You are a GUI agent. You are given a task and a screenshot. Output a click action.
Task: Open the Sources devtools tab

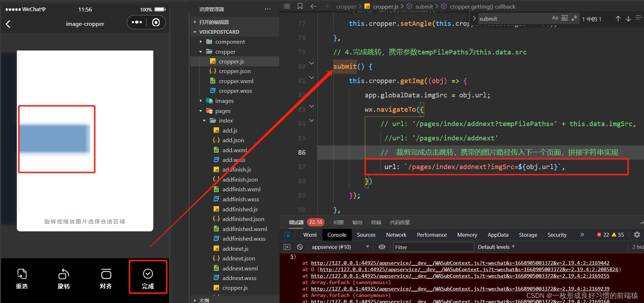(366, 235)
